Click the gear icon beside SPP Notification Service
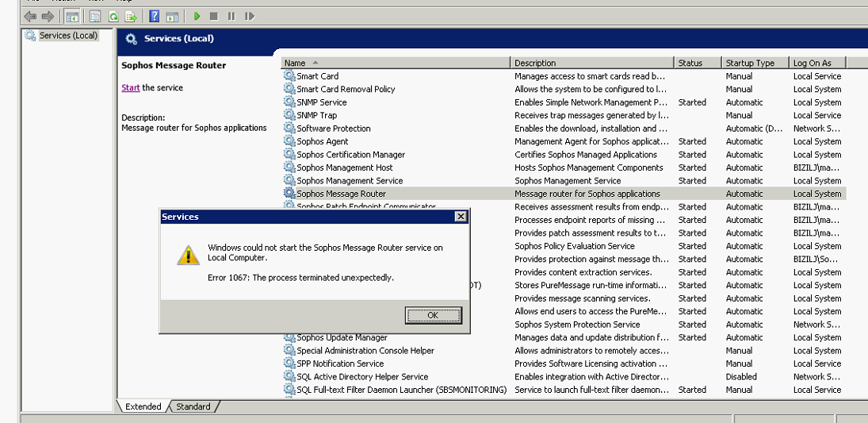 coord(289,363)
